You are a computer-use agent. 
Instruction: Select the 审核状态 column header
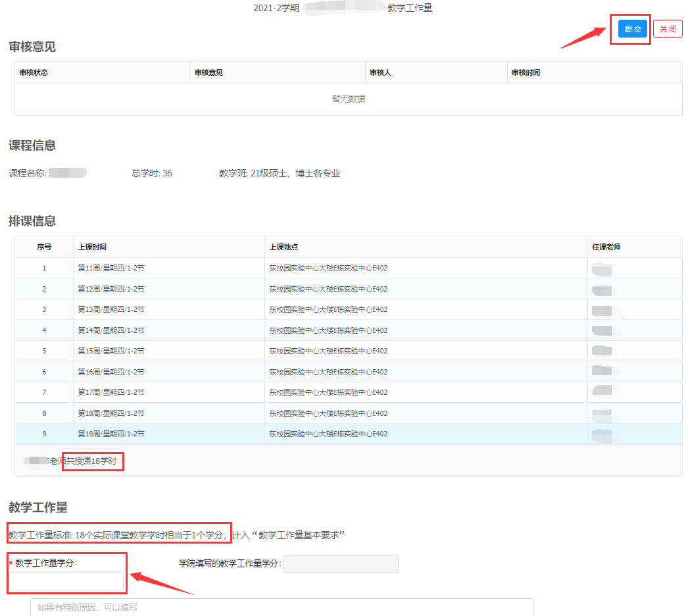click(34, 72)
